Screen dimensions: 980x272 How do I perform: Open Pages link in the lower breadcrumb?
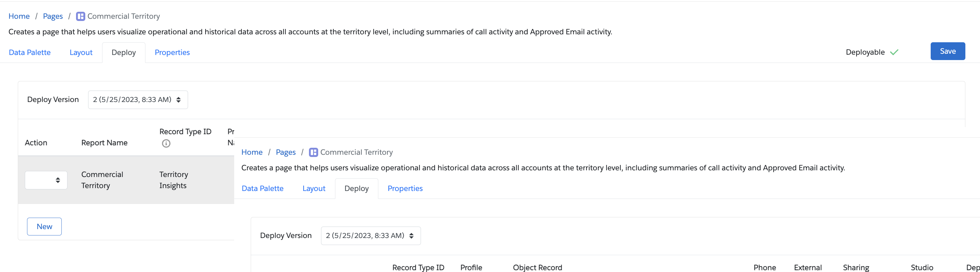coord(286,152)
